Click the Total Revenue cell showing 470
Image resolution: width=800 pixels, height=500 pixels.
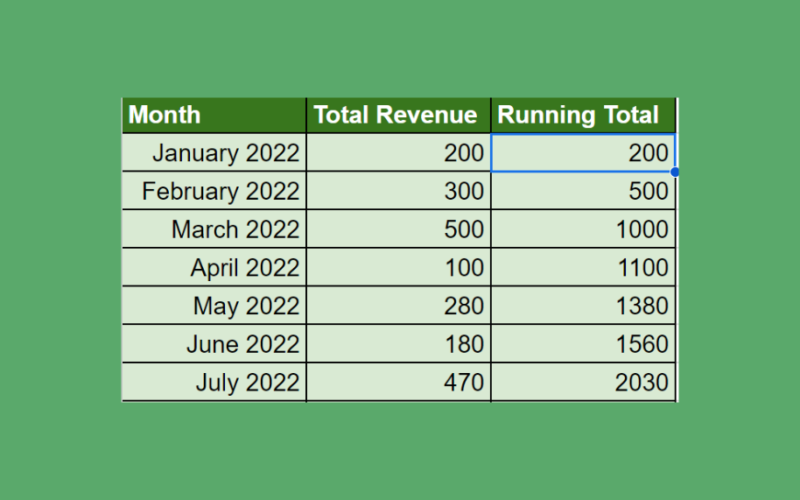click(398, 382)
